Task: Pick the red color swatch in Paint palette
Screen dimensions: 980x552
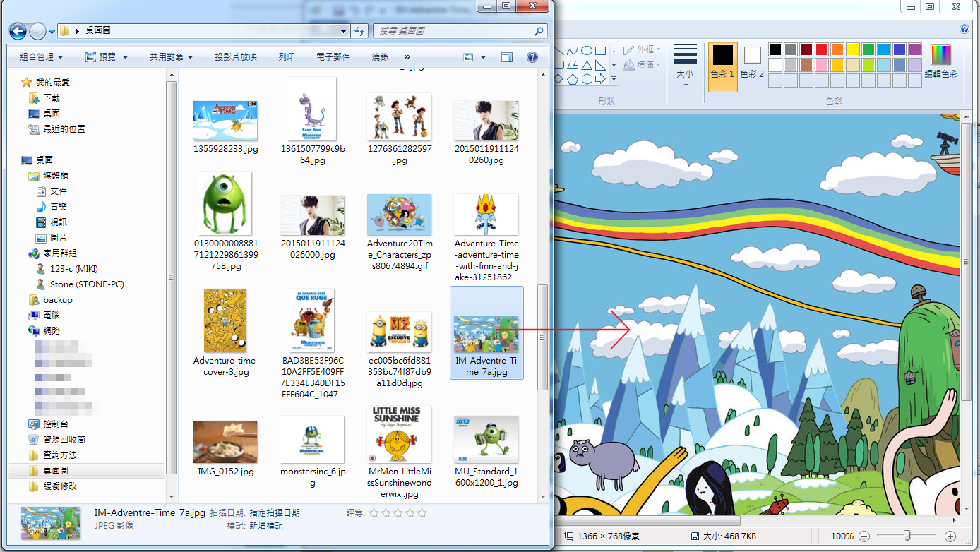Action: click(x=821, y=49)
